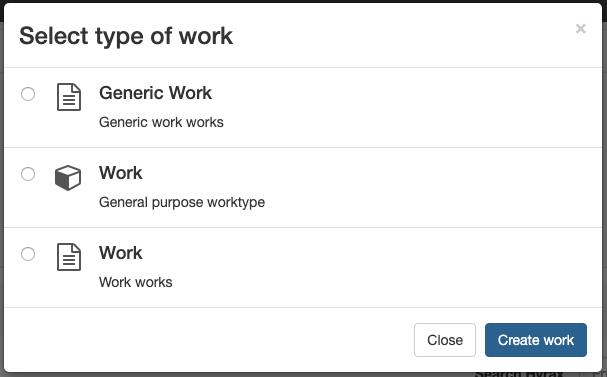The image size is (607, 377).
Task: Click the Generic work works description text
Action: pos(161,122)
